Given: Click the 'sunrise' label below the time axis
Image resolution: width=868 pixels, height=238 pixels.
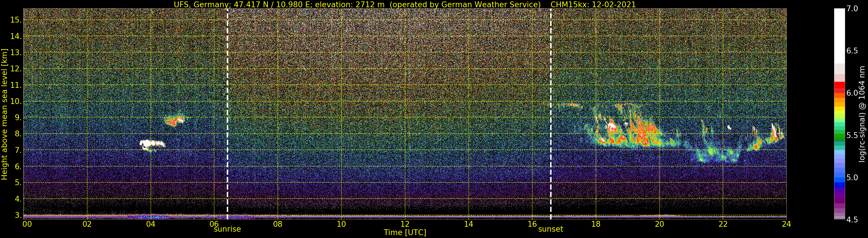Looking at the screenshot, I should click(227, 229).
